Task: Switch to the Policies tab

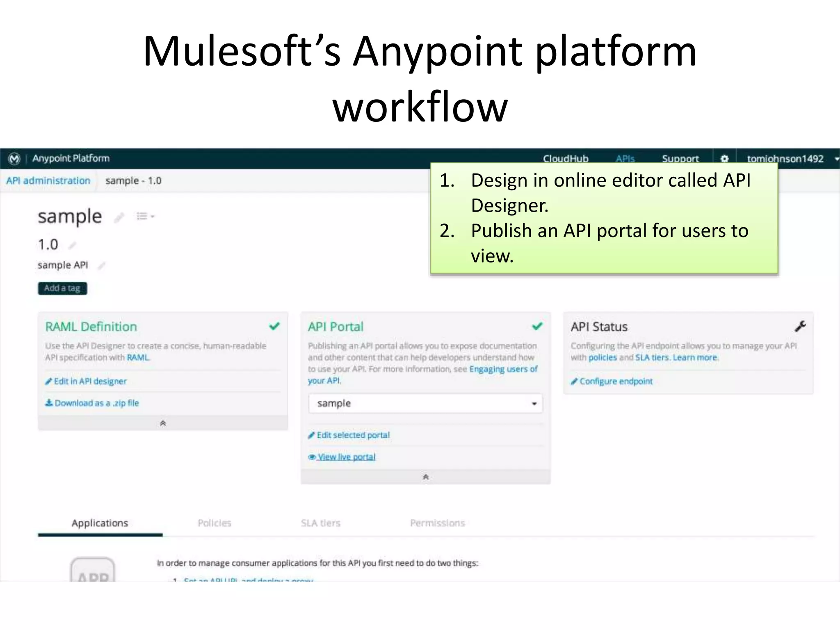Action: [x=215, y=523]
